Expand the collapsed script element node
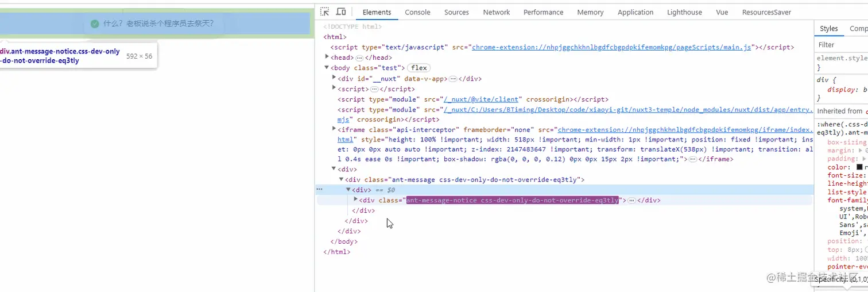The height and width of the screenshot is (292, 868). tap(334, 88)
